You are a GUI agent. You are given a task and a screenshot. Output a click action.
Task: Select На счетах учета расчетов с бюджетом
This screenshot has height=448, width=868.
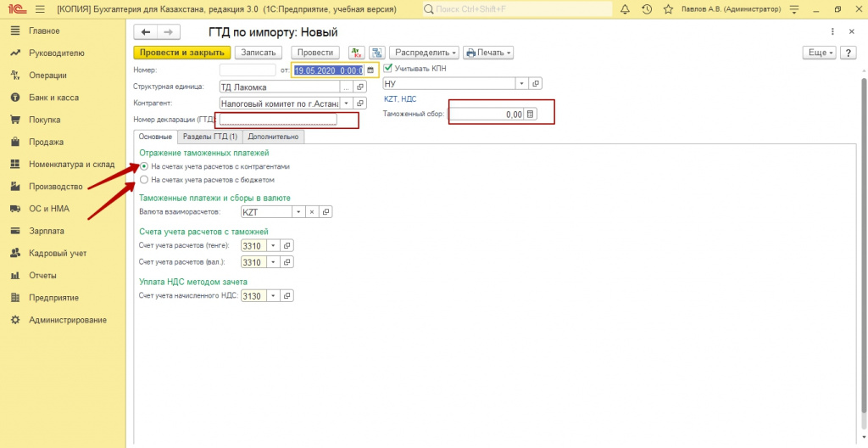(x=144, y=180)
